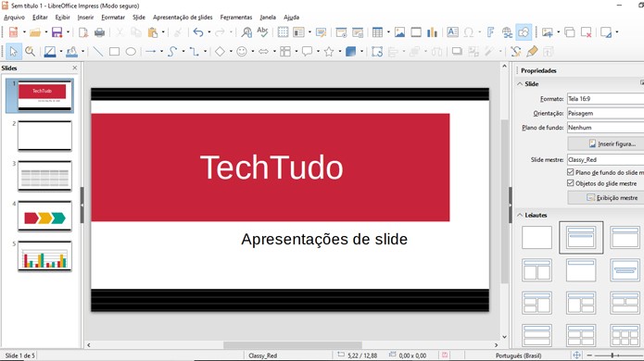Toggle Objetos do slide mestre checkbox
Viewport: 644px width, 361px height.
tap(570, 183)
